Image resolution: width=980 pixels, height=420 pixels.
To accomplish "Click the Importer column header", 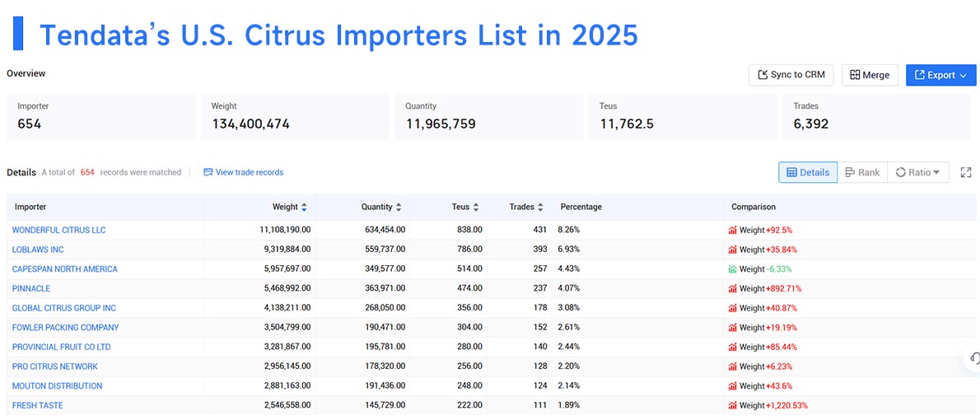I will 30,207.
